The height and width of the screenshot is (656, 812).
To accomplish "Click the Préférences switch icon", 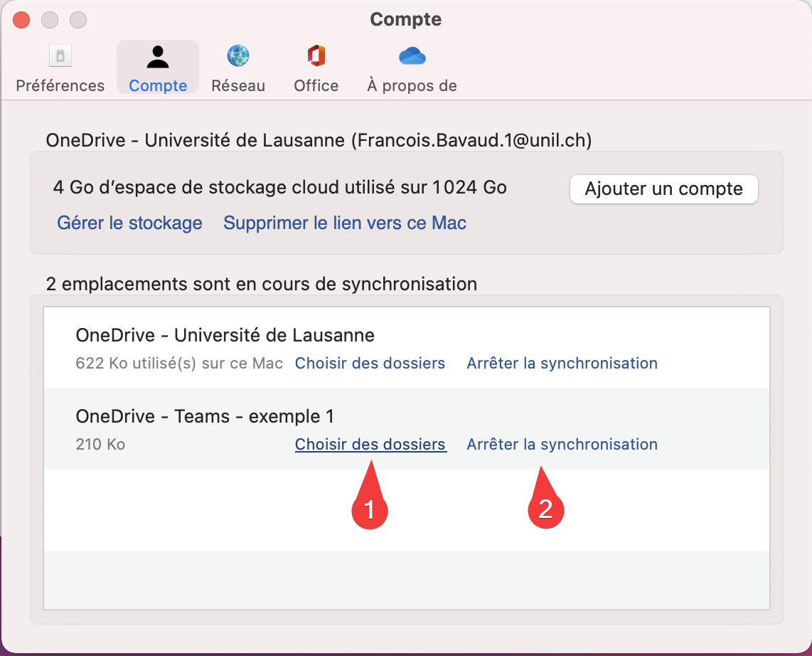I will pyautogui.click(x=60, y=56).
